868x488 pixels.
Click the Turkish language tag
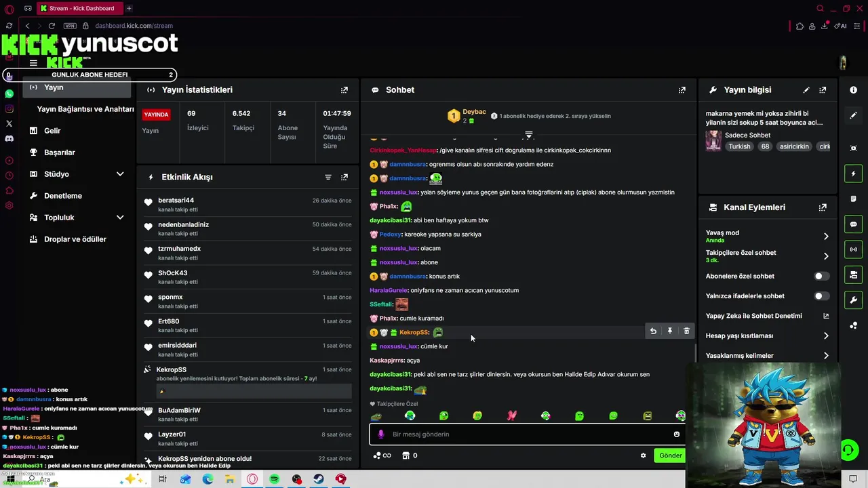[739, 146]
